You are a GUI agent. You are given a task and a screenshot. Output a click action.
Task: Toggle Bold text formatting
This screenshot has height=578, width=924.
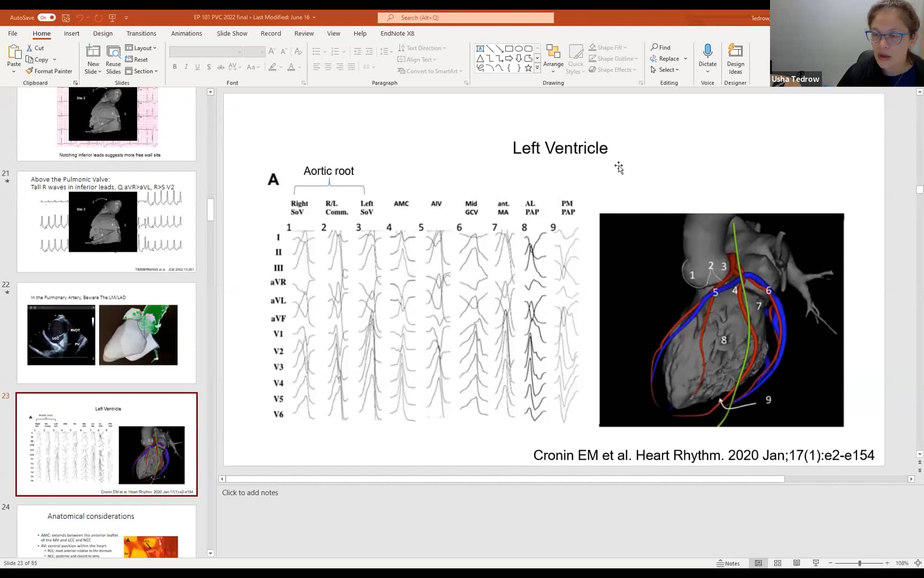click(x=174, y=67)
